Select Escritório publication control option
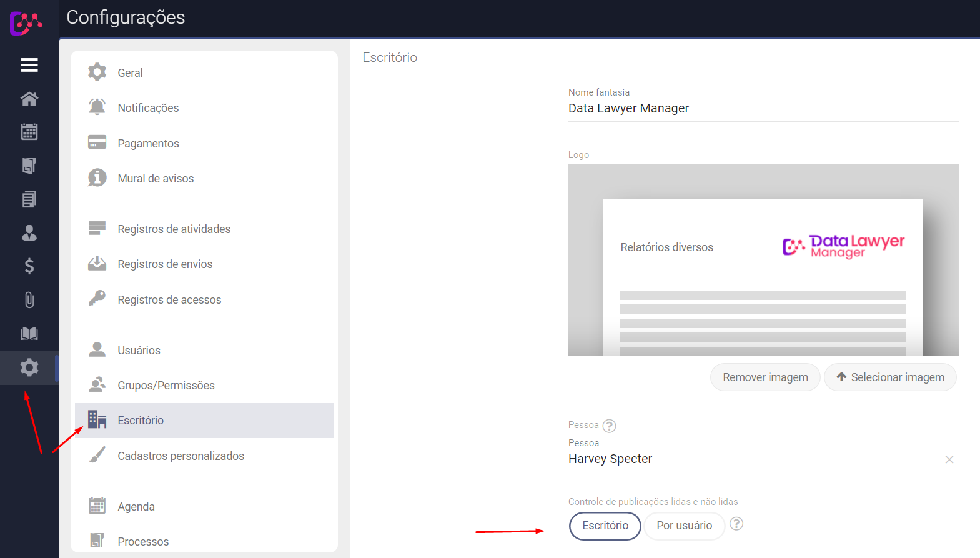The width and height of the screenshot is (980, 558). tap(605, 526)
